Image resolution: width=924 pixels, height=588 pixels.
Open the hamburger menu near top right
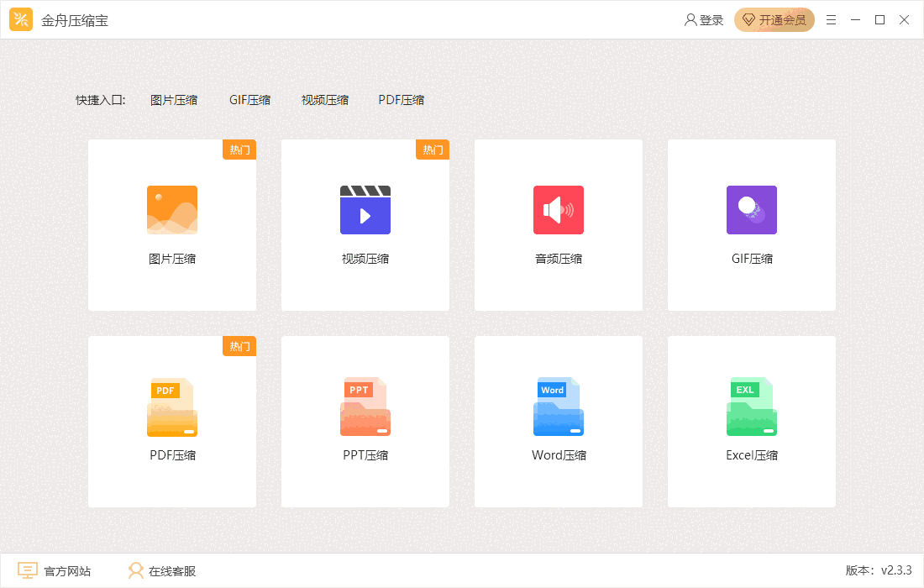831,19
